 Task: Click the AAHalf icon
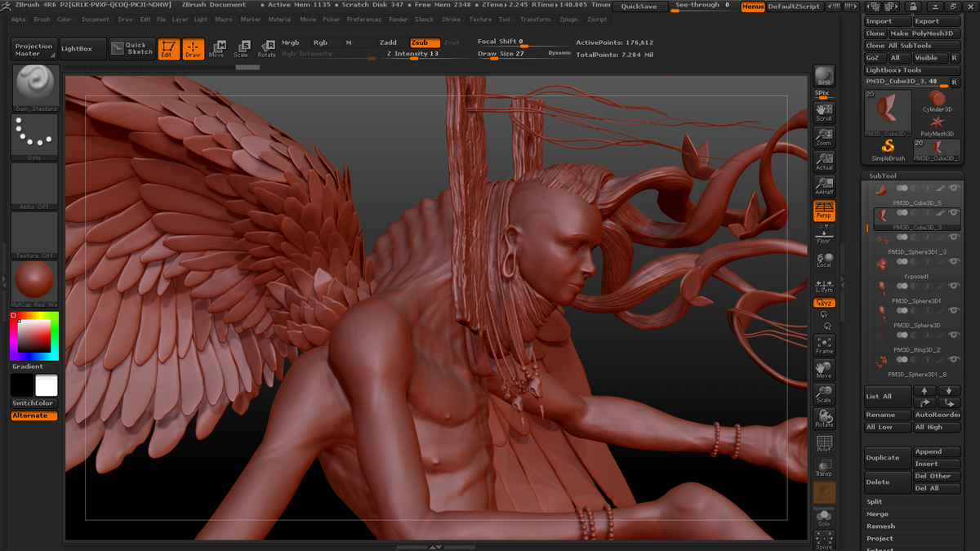click(824, 186)
